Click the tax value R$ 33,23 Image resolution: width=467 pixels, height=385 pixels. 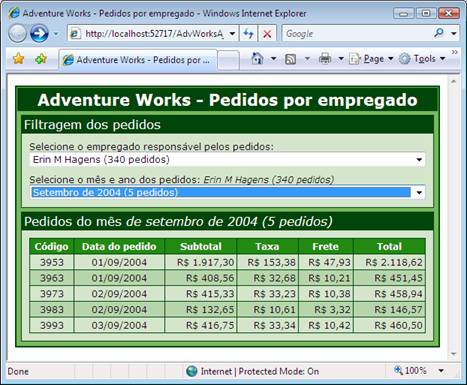[x=274, y=294]
